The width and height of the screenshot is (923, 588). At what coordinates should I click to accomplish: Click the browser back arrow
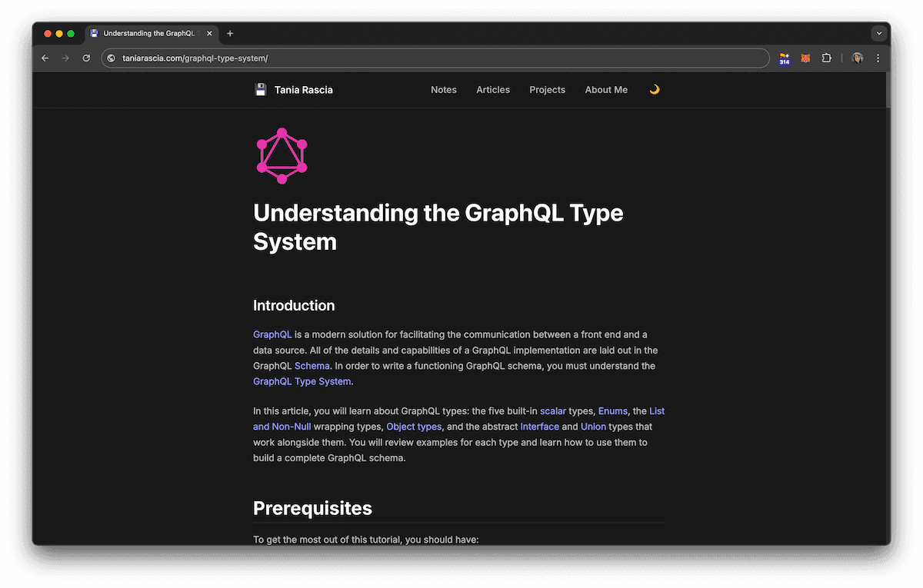[x=45, y=58]
